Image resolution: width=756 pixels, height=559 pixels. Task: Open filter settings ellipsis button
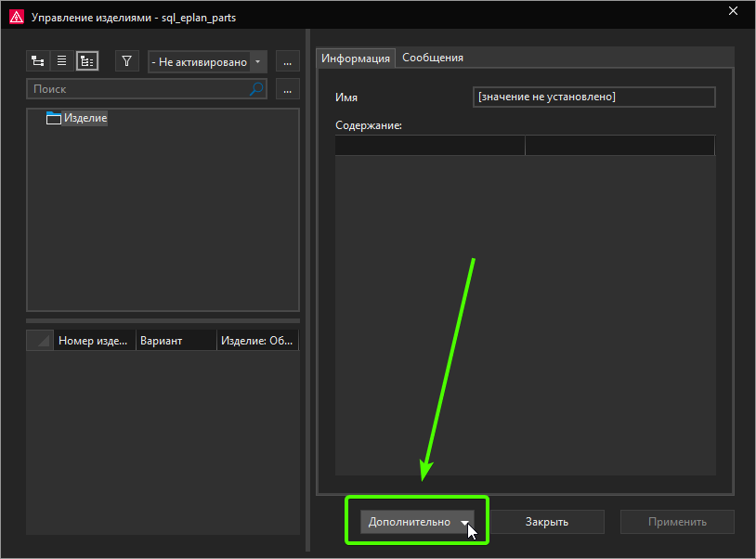coord(287,62)
